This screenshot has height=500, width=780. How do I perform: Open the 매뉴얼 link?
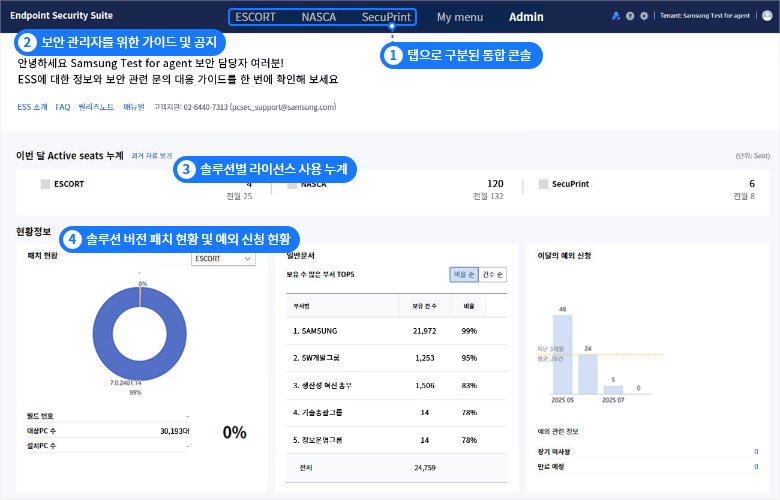coord(134,107)
